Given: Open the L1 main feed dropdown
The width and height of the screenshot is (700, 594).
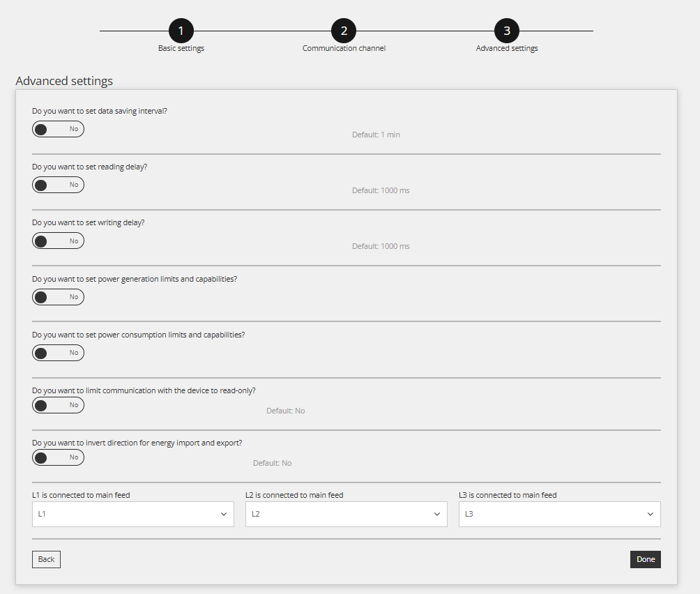Looking at the screenshot, I should point(132,515).
